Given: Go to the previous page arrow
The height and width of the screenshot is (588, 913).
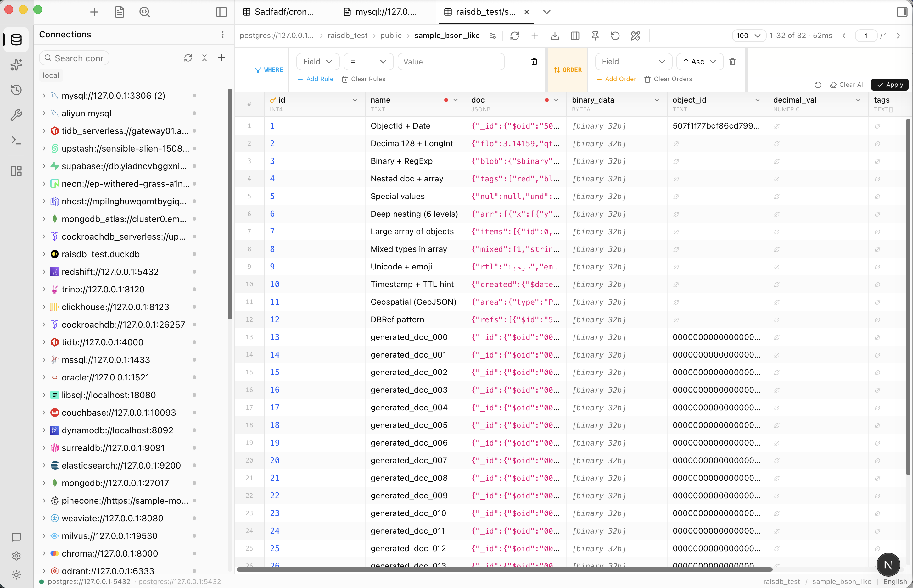Looking at the screenshot, I should coord(844,36).
